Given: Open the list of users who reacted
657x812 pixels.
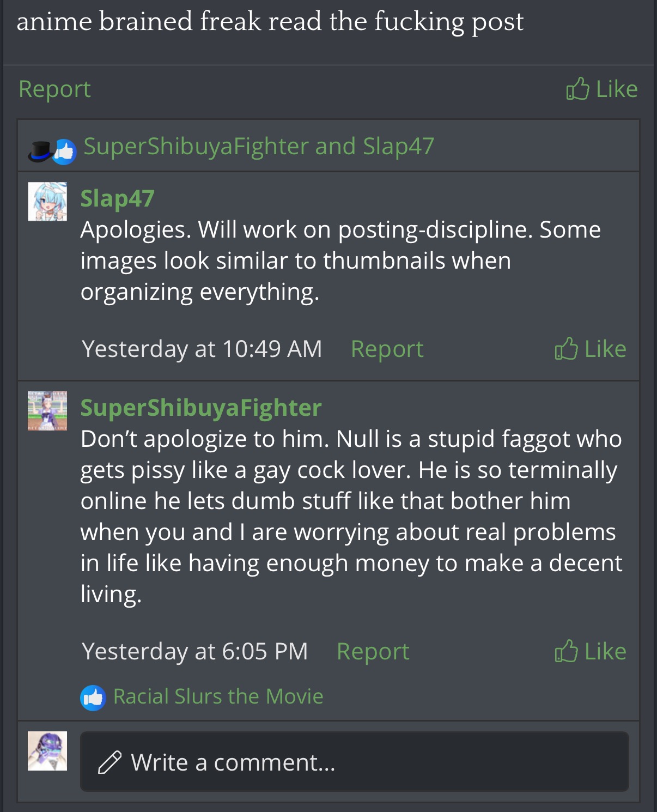Looking at the screenshot, I should pyautogui.click(x=259, y=146).
